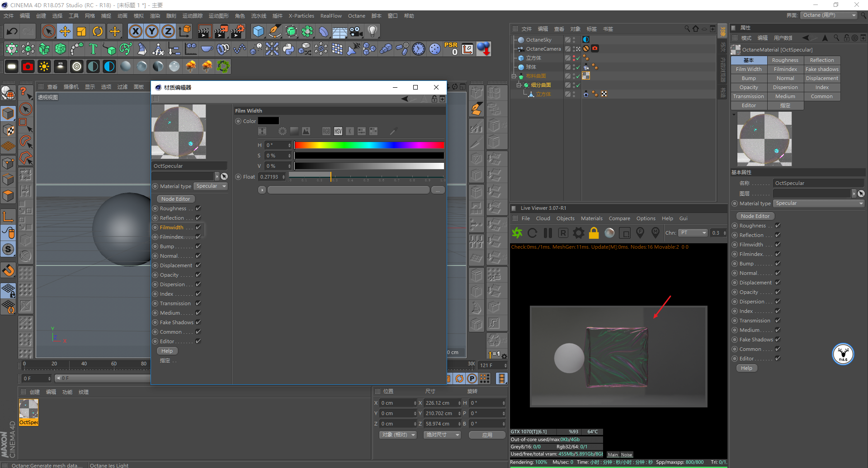Toggle Filmindex checkbox in Material Editor
The width and height of the screenshot is (868, 468).
tap(198, 237)
